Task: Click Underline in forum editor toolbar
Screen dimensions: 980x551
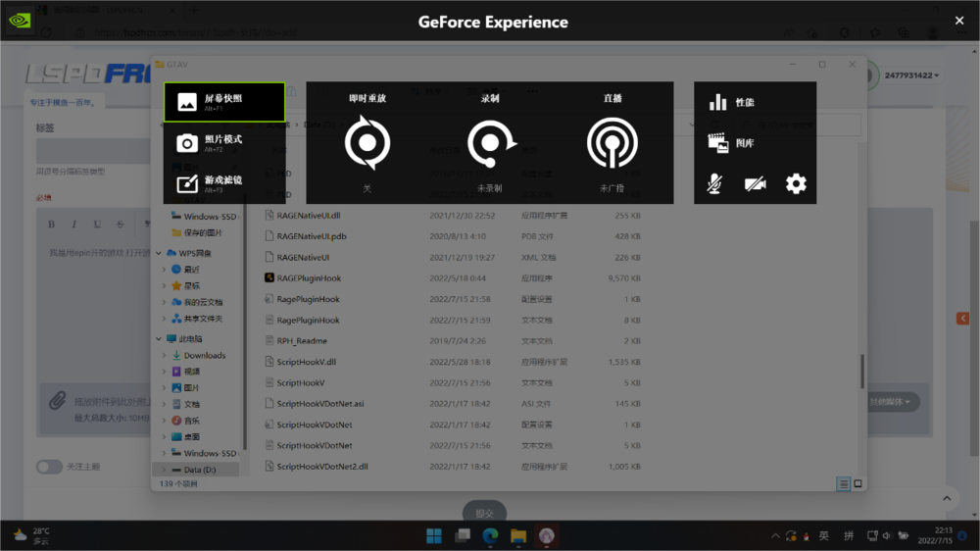Action: tap(97, 224)
